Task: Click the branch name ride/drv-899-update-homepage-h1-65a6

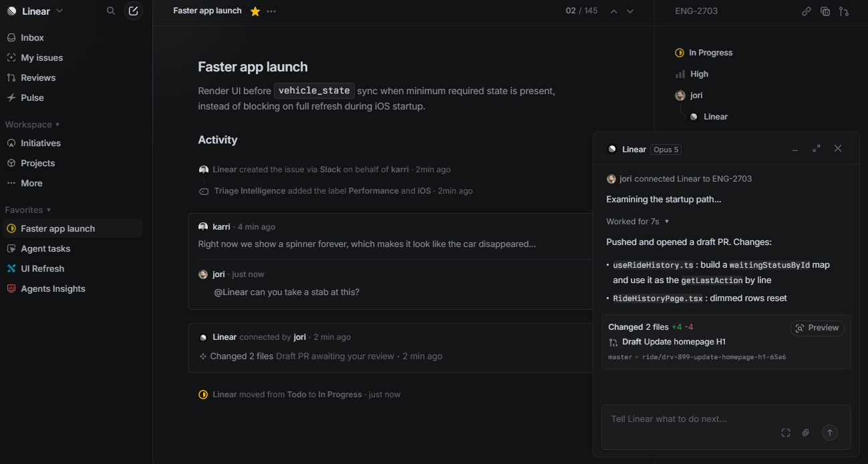Action: pos(714,357)
